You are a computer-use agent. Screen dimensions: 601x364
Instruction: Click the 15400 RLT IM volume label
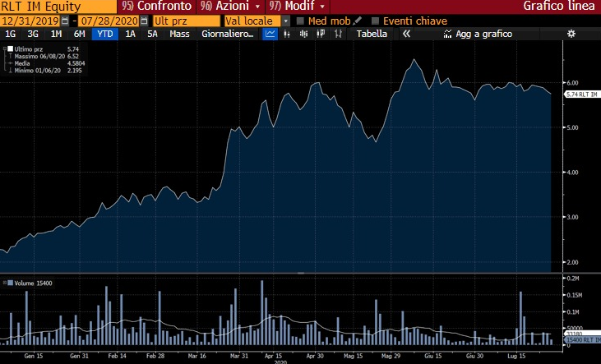583,340
